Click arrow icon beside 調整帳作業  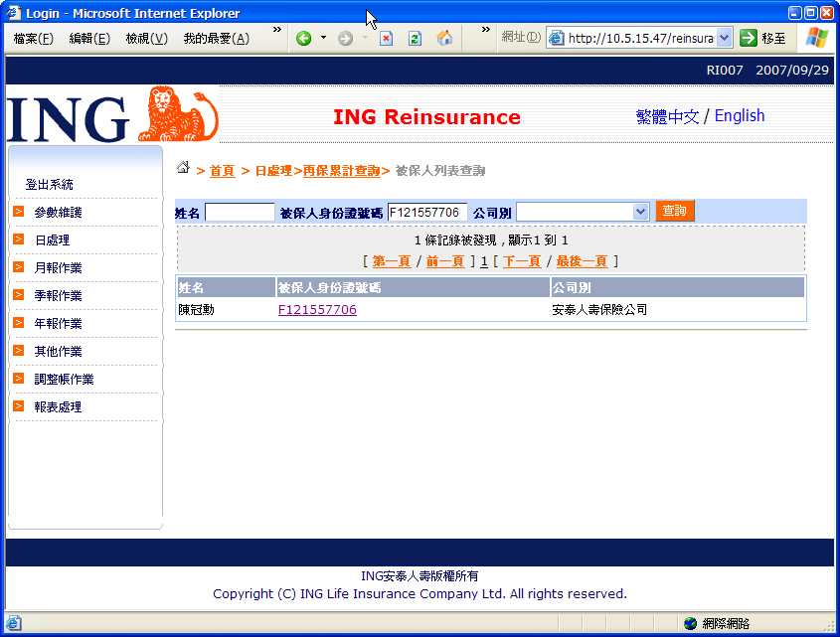pyautogui.click(x=19, y=379)
